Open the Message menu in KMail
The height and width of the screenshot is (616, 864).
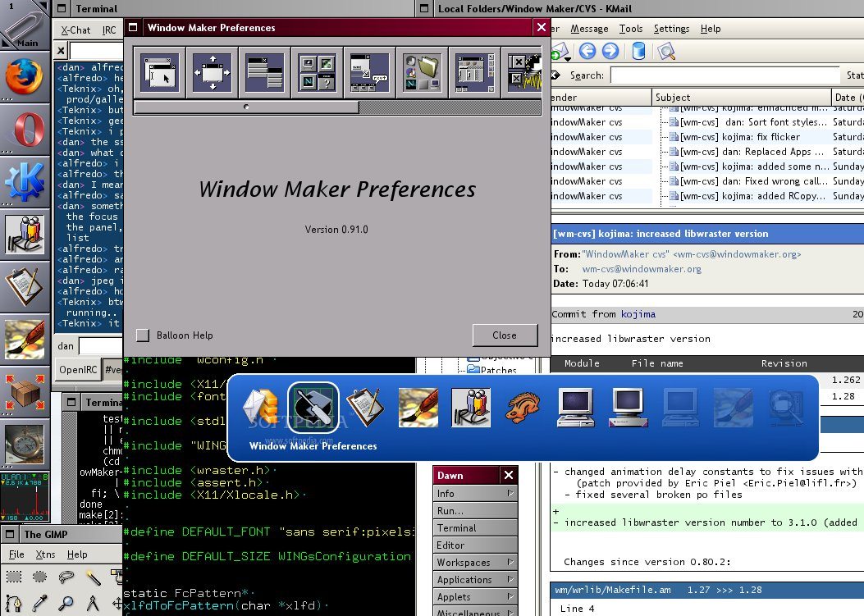click(x=589, y=29)
